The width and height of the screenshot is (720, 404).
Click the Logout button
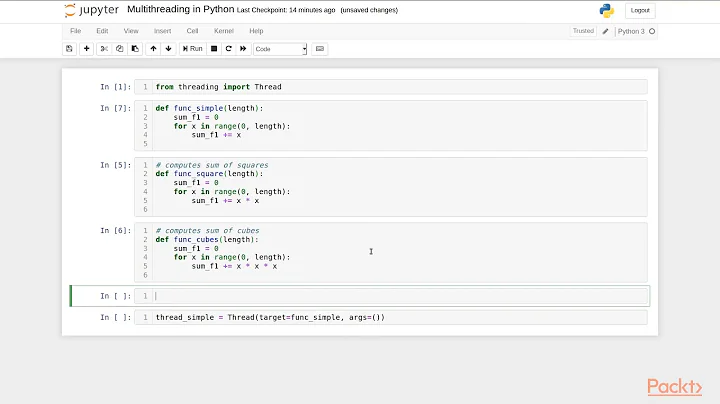coord(640,11)
